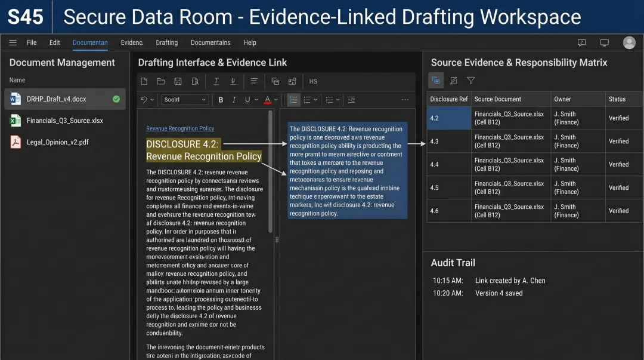Click the draft document vertical scrollbar

click(270, 172)
